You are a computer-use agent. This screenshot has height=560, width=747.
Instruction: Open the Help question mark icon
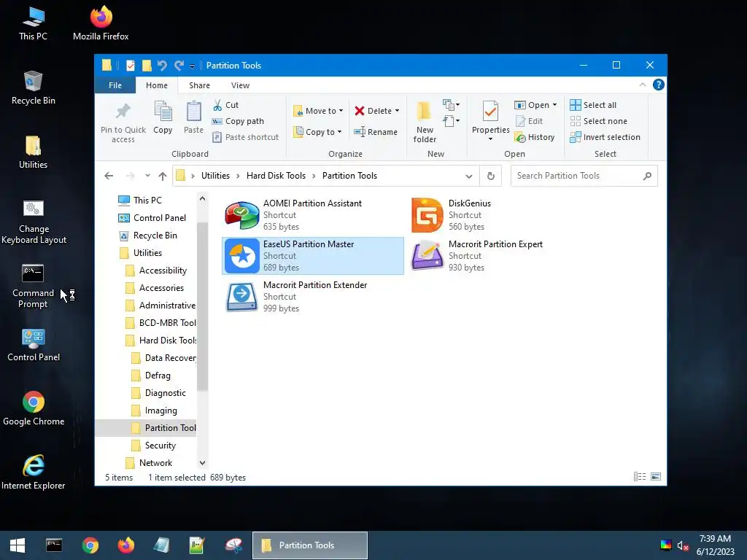pyautogui.click(x=659, y=85)
